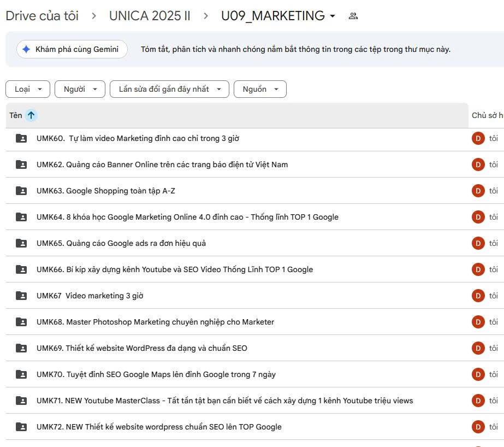This screenshot has width=504, height=447.
Task: Select UMK63 Google Shopping toàn tập A-Z
Action: [106, 191]
